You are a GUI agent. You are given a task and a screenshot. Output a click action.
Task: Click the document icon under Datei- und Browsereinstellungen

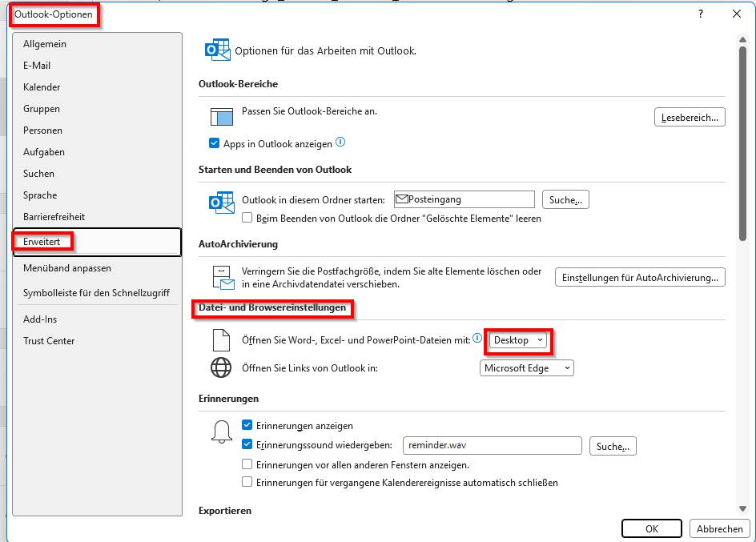point(221,340)
